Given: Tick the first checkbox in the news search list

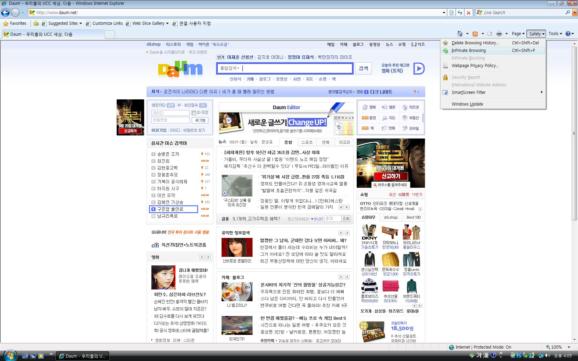Looking at the screenshot, I should pos(153,154).
